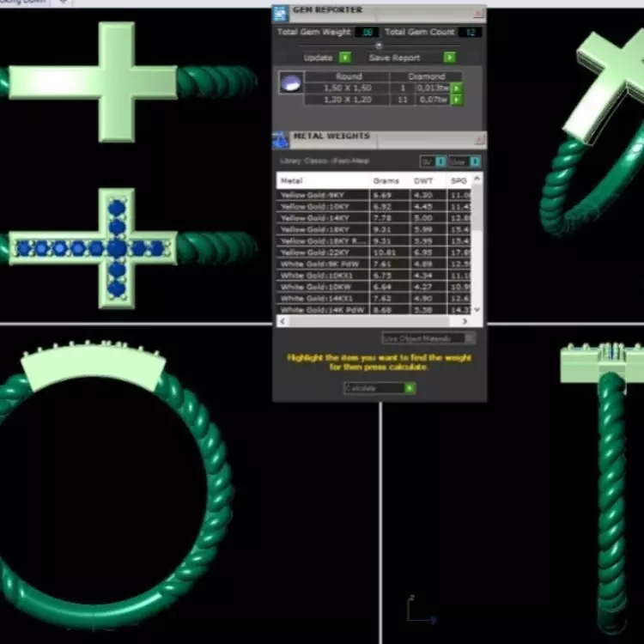The width and height of the screenshot is (644, 644).
Task: Click scroll-right arrow of metals list
Action: (465, 321)
